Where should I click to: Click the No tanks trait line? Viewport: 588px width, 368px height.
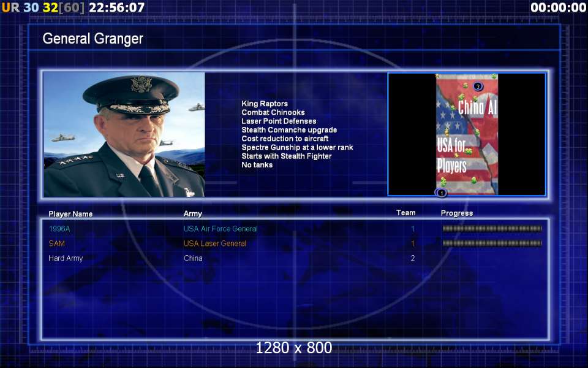pyautogui.click(x=257, y=164)
